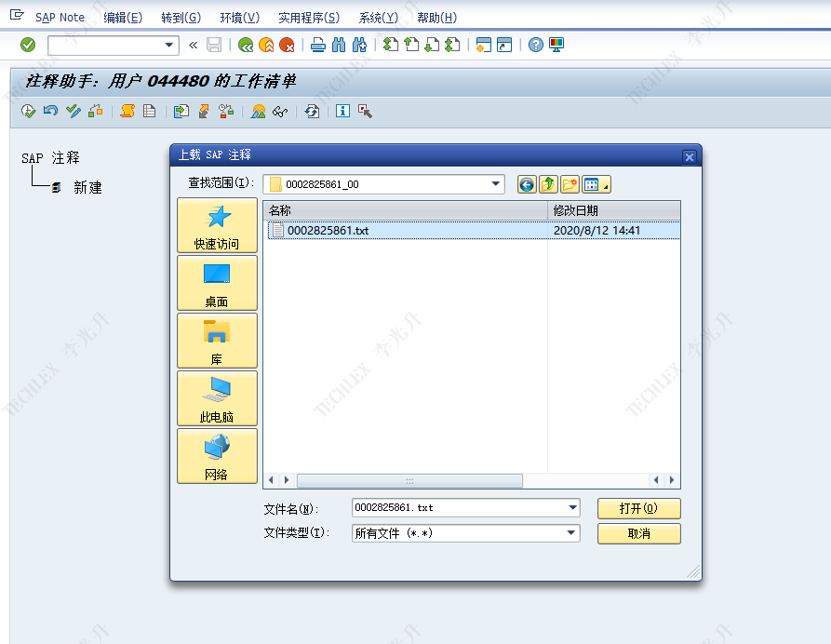Expand the 文件名 dropdown arrow

click(572, 508)
